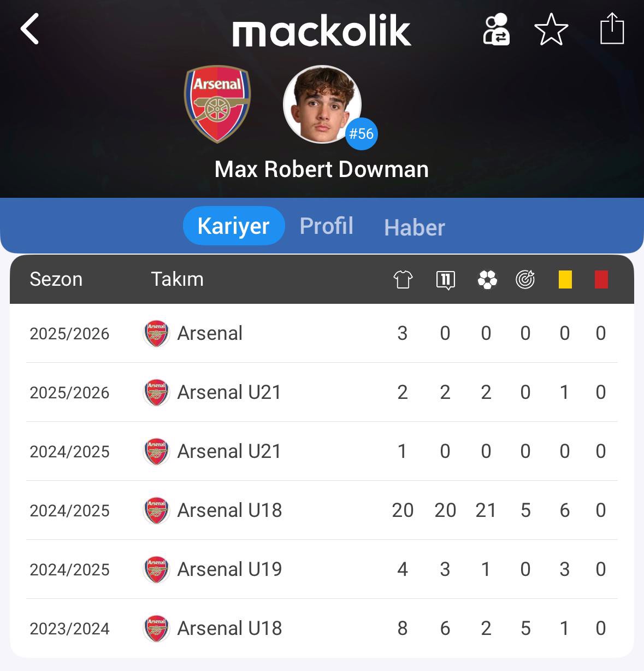Screen dimensions: 644x671
Task: Tap the football goals column icon
Action: coord(487,280)
